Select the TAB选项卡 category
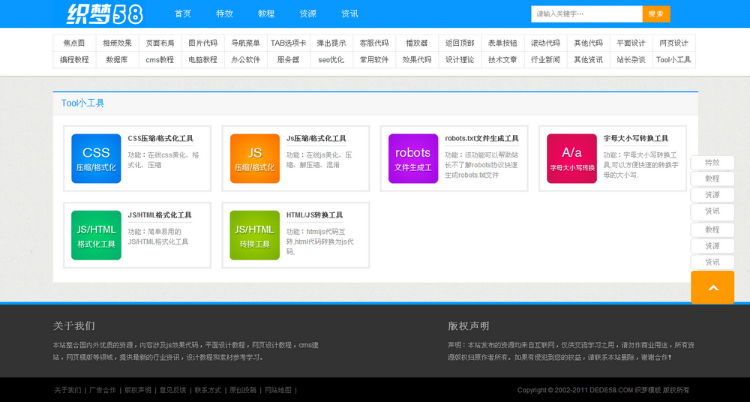The height and width of the screenshot is (402, 750). tap(288, 43)
